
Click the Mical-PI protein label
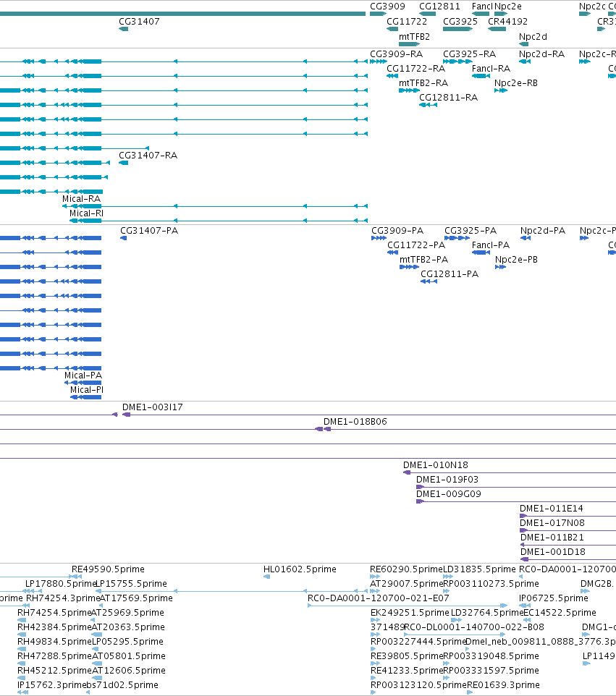pyautogui.click(x=87, y=390)
